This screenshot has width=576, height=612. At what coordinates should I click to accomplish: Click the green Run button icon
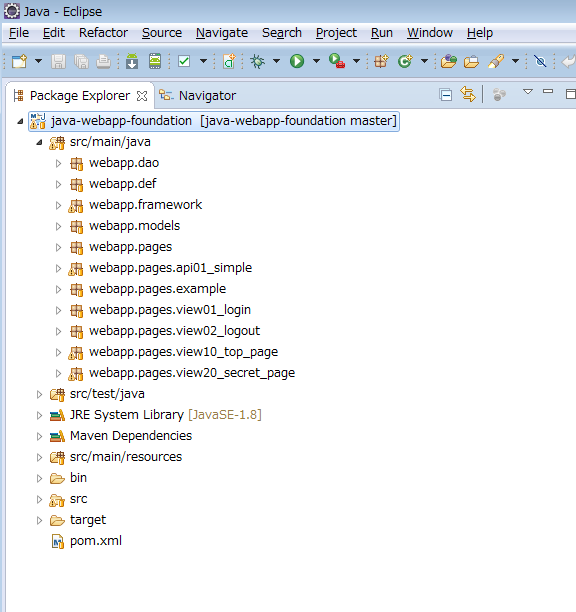tap(297, 61)
